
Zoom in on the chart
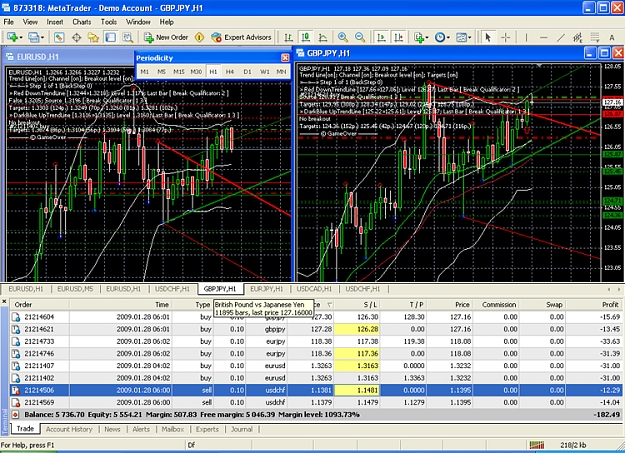pyautogui.click(x=342, y=37)
